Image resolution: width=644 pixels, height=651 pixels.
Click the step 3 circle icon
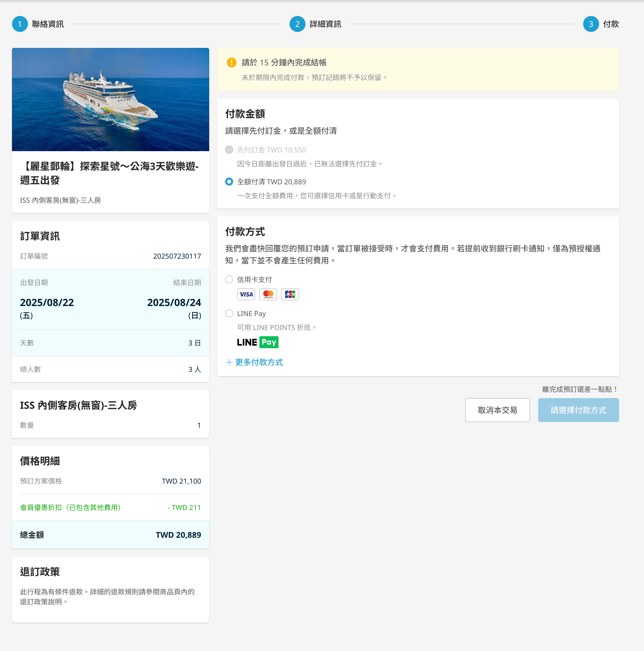[591, 24]
